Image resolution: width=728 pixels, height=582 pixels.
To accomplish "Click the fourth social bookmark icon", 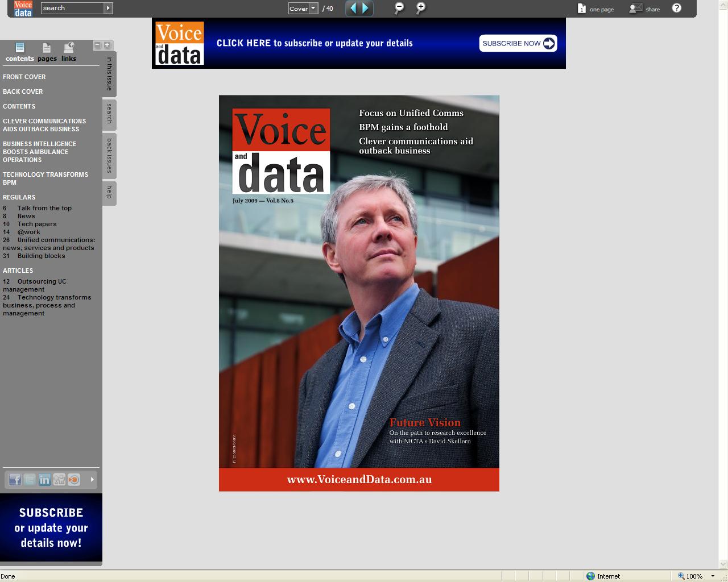I will click(x=59, y=480).
